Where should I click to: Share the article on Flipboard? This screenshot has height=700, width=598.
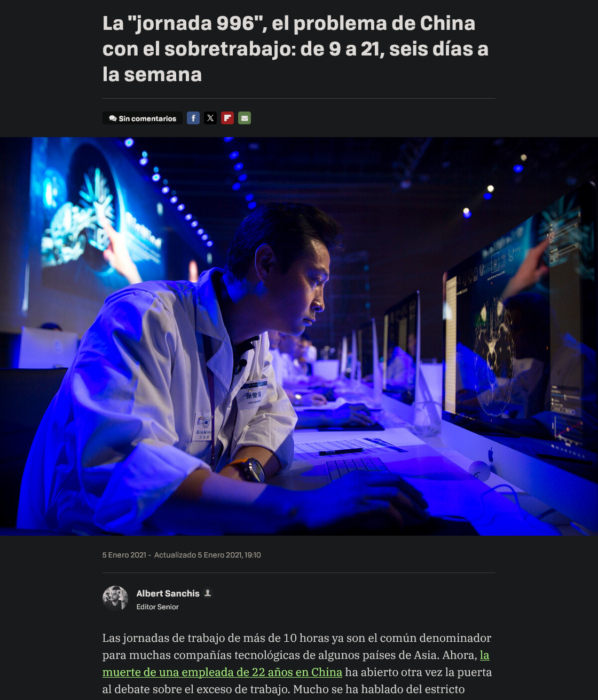click(227, 118)
